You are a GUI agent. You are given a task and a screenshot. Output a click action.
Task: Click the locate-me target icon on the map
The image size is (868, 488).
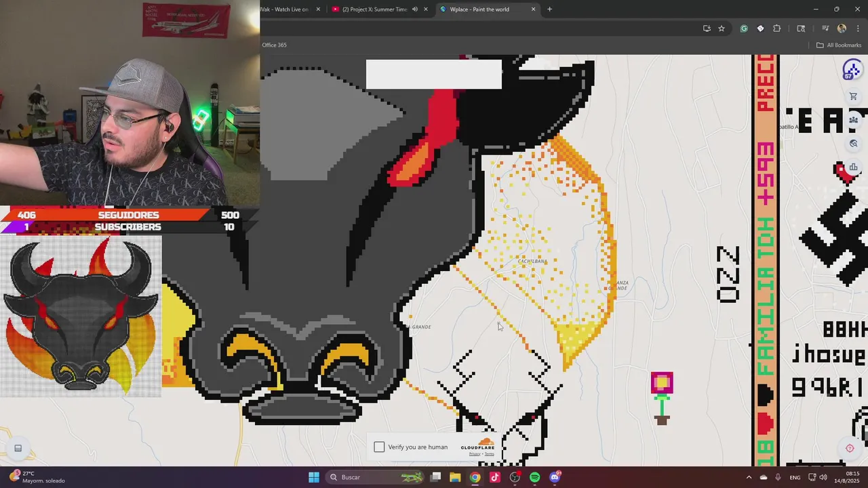point(850,448)
